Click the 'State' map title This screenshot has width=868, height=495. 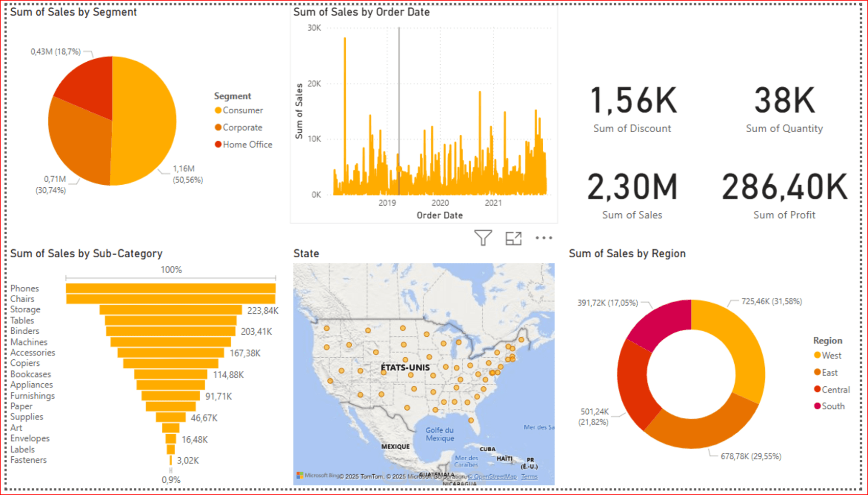[x=306, y=254]
